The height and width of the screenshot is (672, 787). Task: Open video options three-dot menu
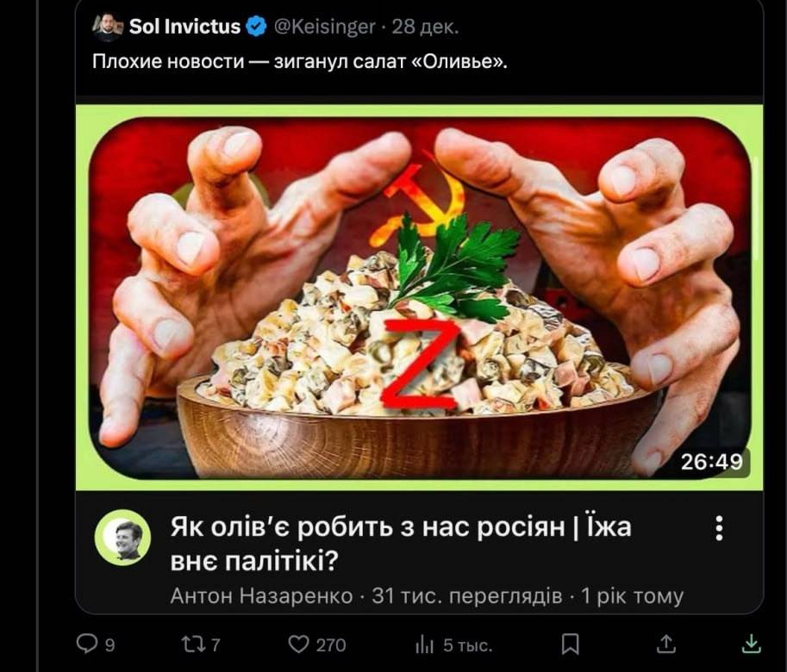(x=719, y=528)
